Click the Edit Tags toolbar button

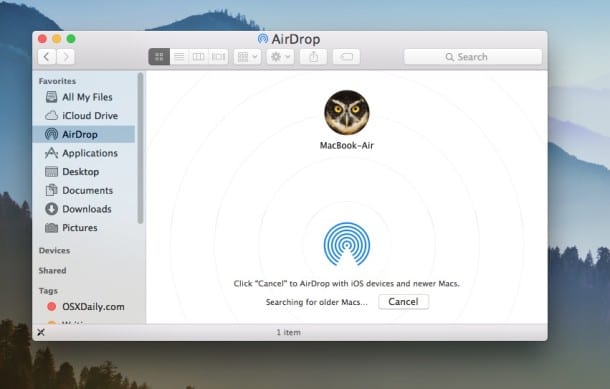(x=346, y=57)
